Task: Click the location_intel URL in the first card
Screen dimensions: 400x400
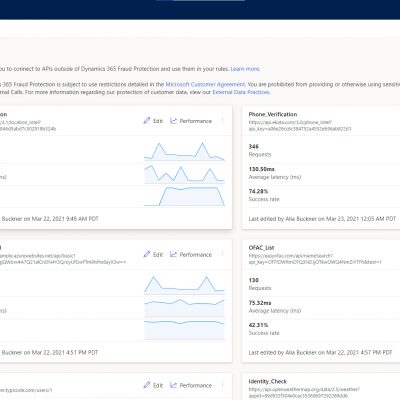Action: (x=28, y=125)
